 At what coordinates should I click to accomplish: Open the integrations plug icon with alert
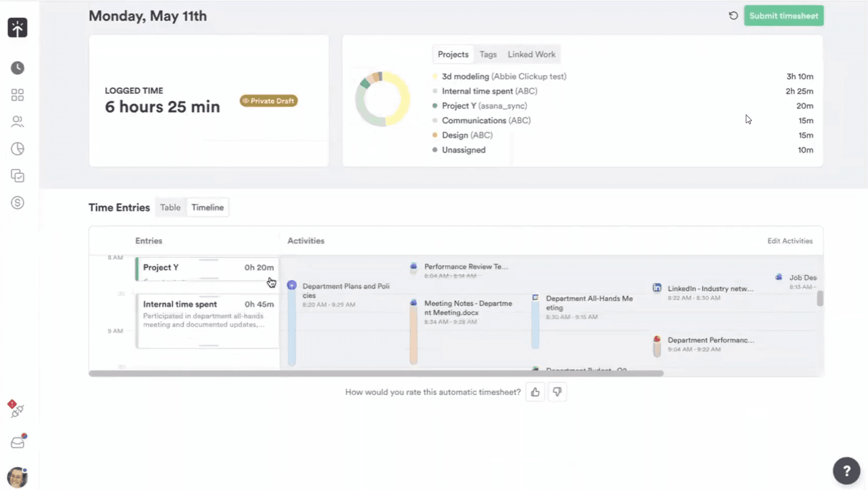point(16,409)
